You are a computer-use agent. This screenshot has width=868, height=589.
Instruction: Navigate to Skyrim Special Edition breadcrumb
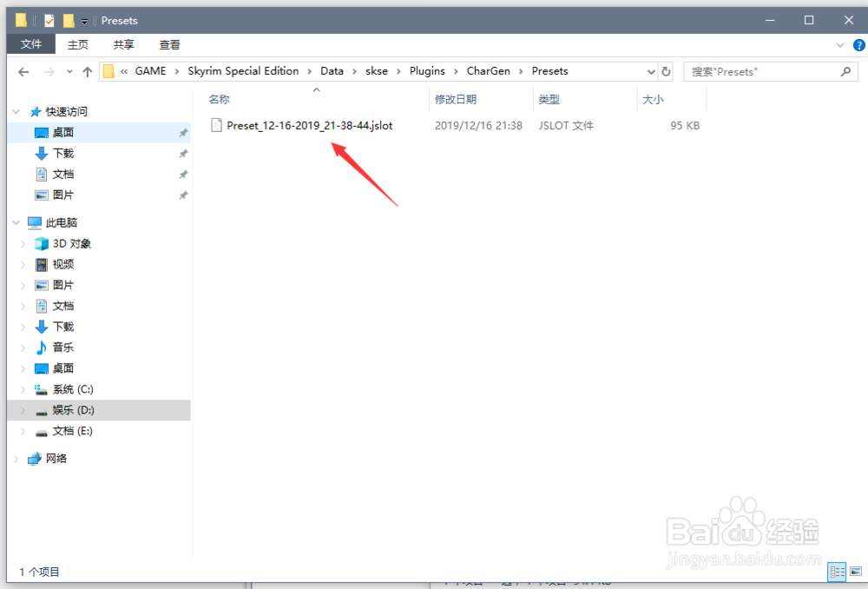[x=243, y=71]
